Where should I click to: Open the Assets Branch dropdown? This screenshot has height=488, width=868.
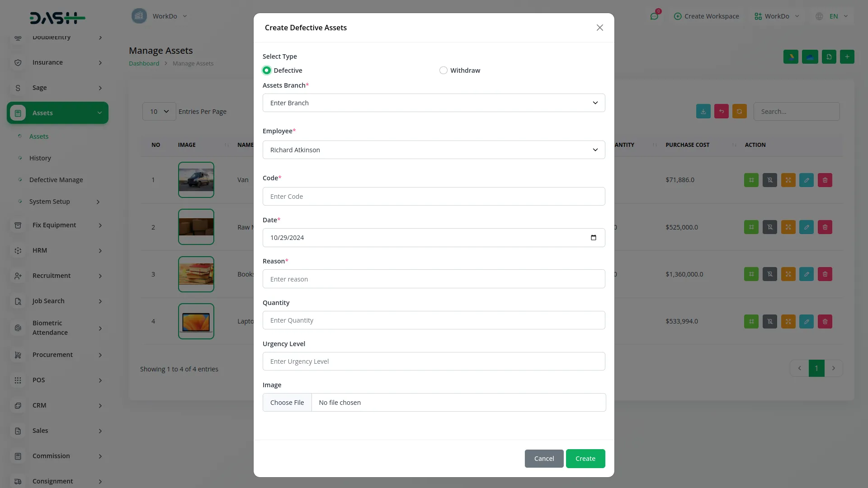434,103
